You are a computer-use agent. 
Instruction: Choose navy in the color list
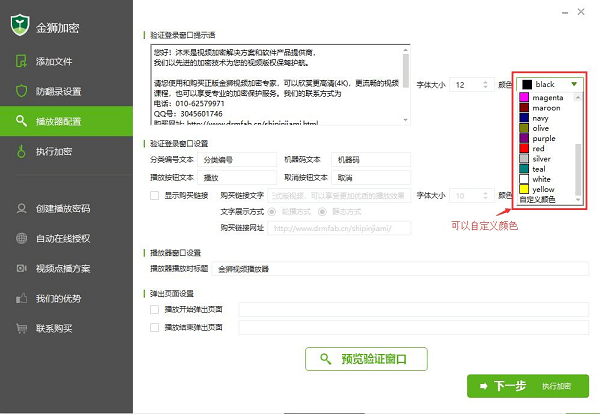[546, 118]
